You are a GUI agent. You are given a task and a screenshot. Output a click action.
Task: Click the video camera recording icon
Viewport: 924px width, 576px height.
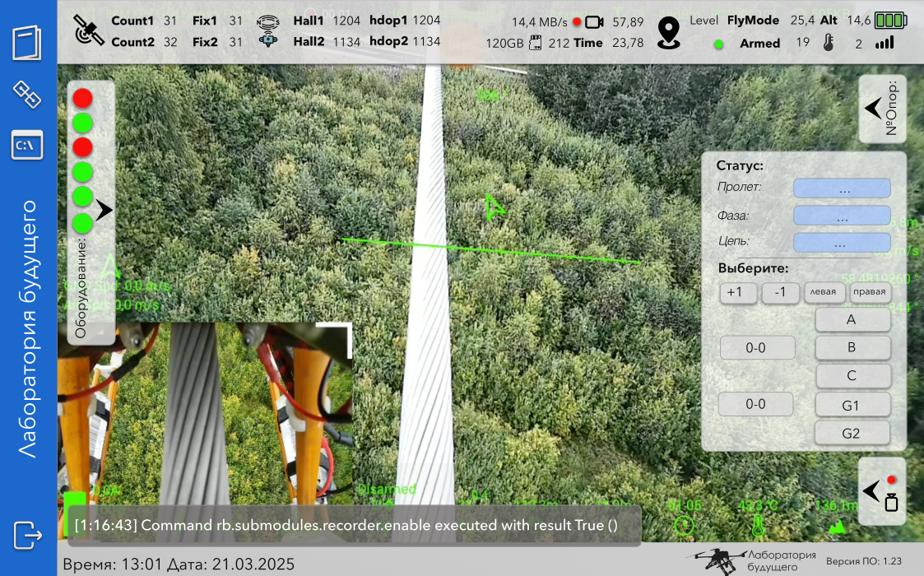(x=595, y=22)
